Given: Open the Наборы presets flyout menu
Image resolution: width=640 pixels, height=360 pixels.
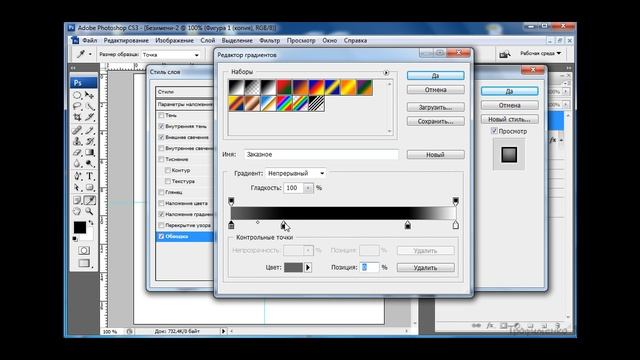Looking at the screenshot, I should click(386, 73).
